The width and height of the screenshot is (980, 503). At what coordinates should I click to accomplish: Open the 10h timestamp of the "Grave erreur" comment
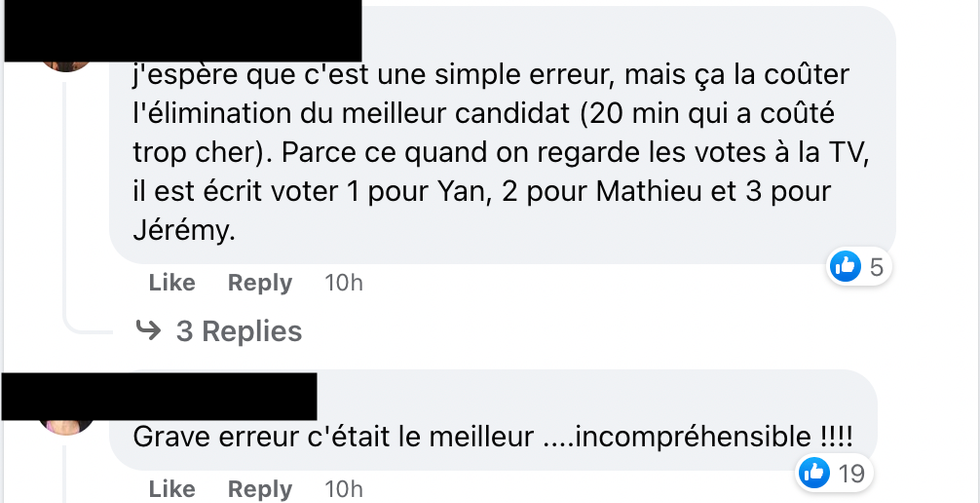344,489
